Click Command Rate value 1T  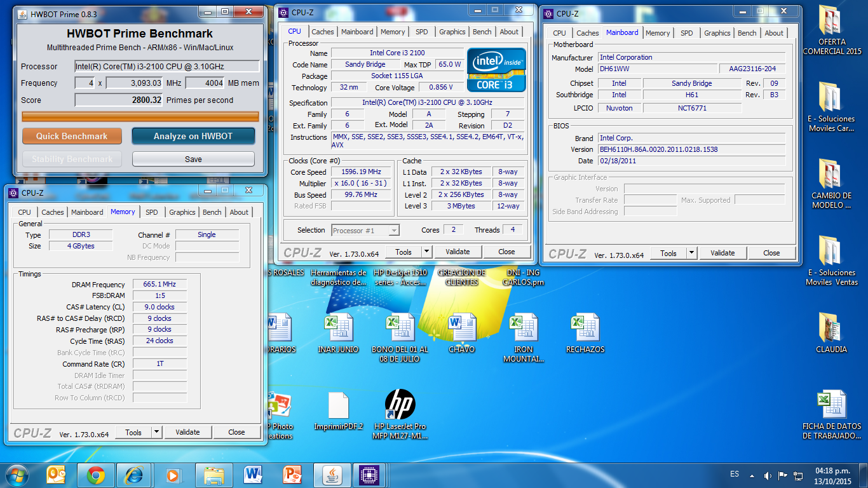(159, 364)
